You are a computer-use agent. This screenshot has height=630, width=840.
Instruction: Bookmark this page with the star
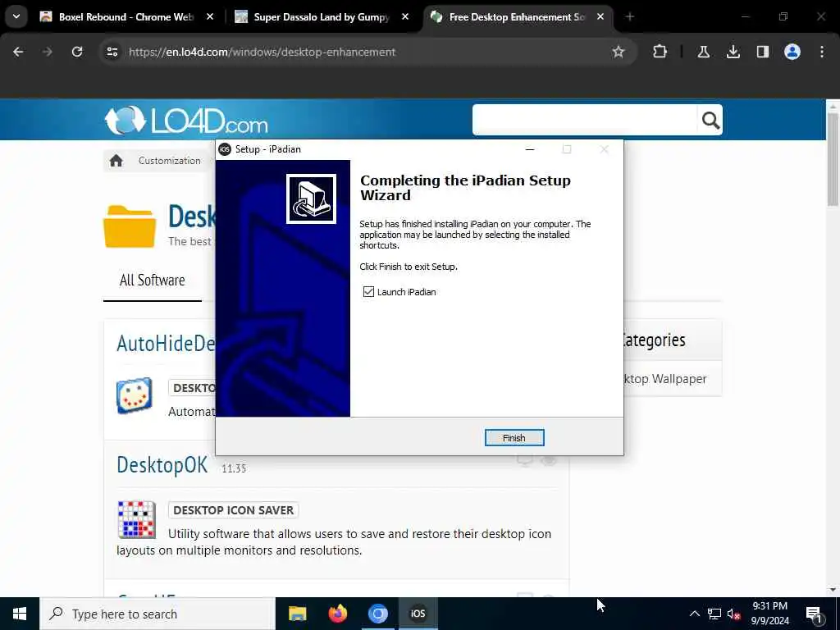(x=619, y=52)
